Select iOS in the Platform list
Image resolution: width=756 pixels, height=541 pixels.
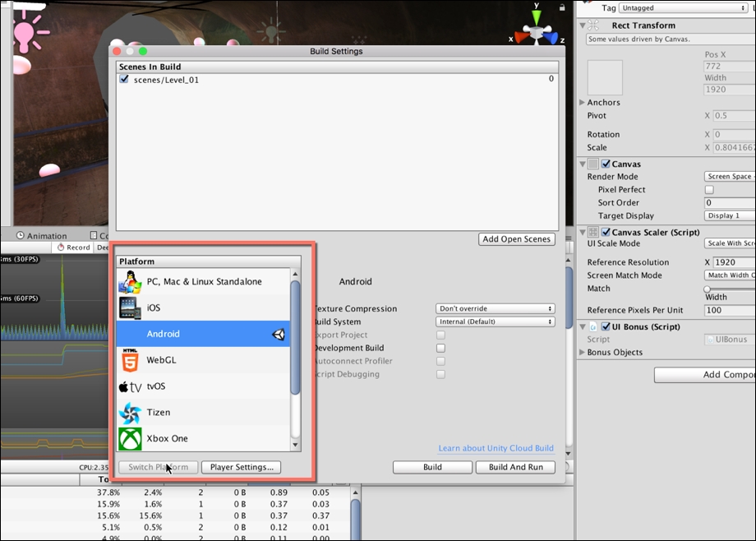pyautogui.click(x=203, y=307)
